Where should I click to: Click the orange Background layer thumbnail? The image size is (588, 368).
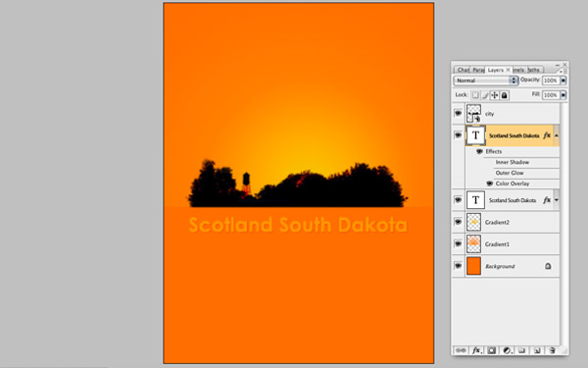click(x=474, y=266)
